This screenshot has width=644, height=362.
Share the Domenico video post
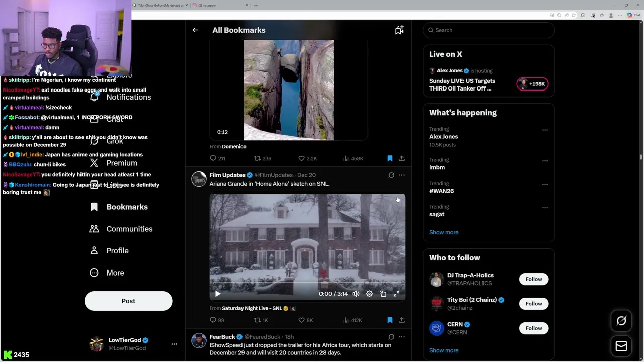click(x=401, y=158)
